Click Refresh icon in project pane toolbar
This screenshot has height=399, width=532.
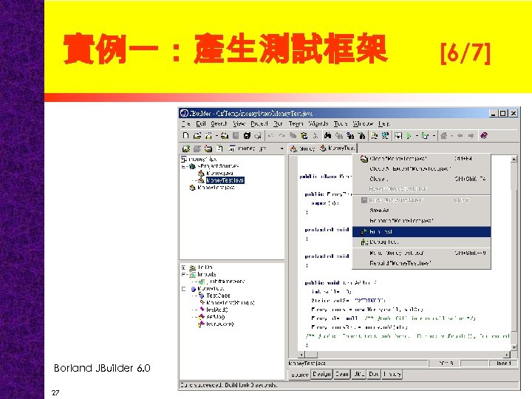point(220,149)
